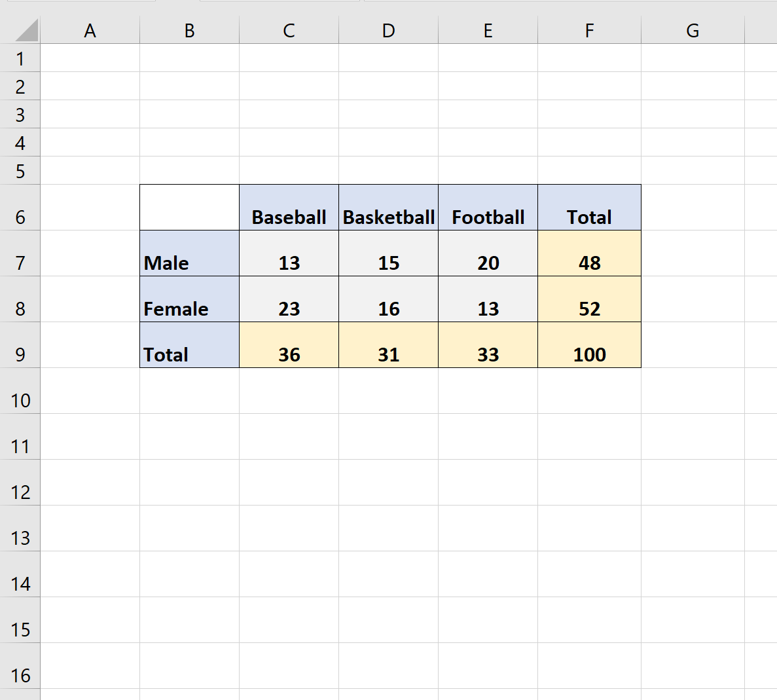This screenshot has width=777, height=700.
Task: Click the empty cell above Male label
Action: (x=189, y=206)
